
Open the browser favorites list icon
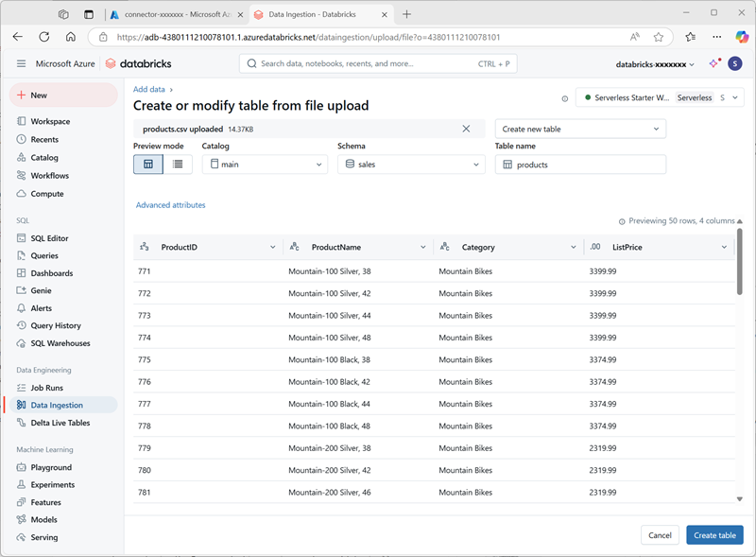click(x=691, y=37)
